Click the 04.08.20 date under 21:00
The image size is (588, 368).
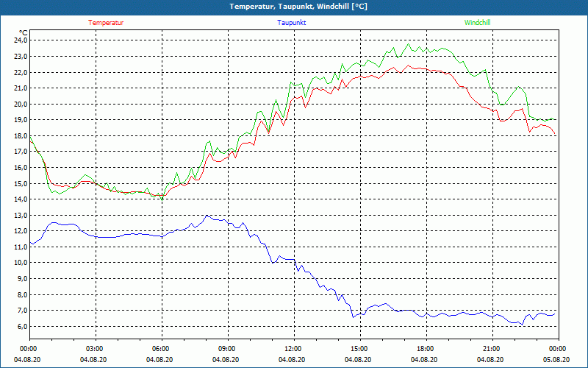click(490, 359)
